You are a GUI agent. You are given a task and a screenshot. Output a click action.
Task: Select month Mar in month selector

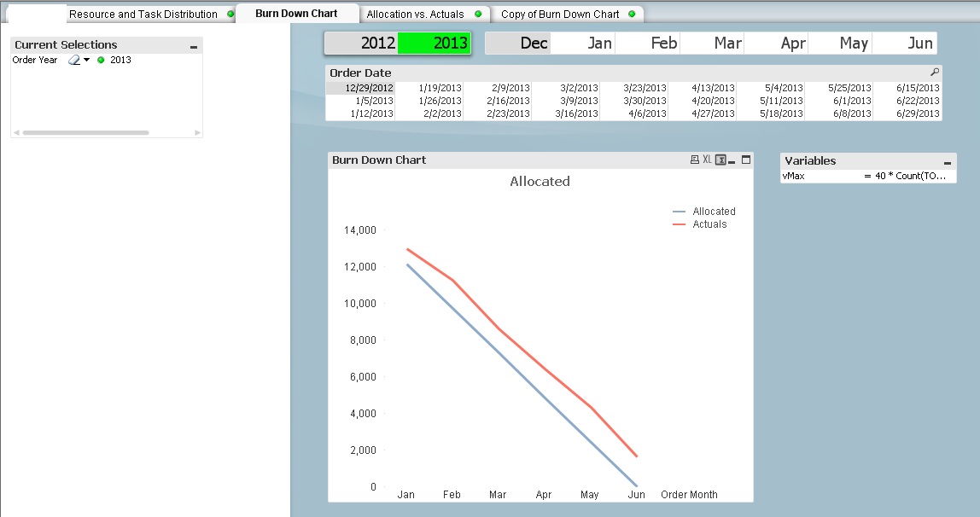pyautogui.click(x=712, y=43)
